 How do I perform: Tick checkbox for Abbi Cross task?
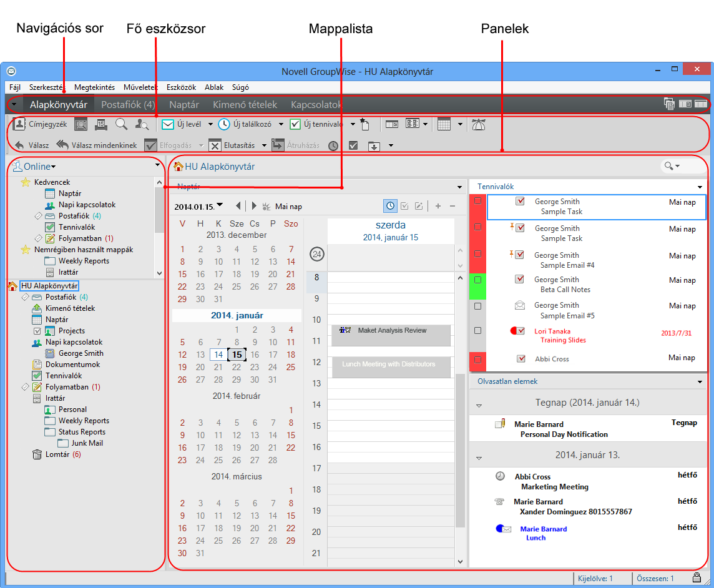pos(477,360)
